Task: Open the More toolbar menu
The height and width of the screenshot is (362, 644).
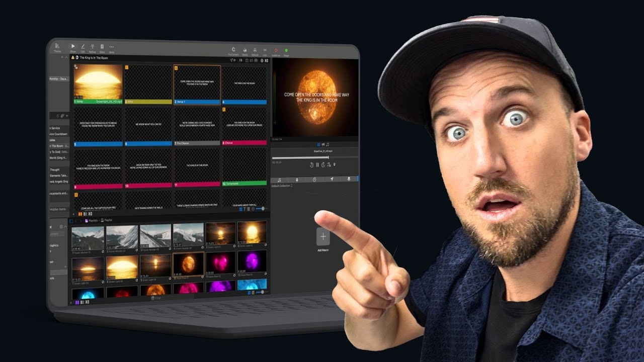Action: pos(111,48)
